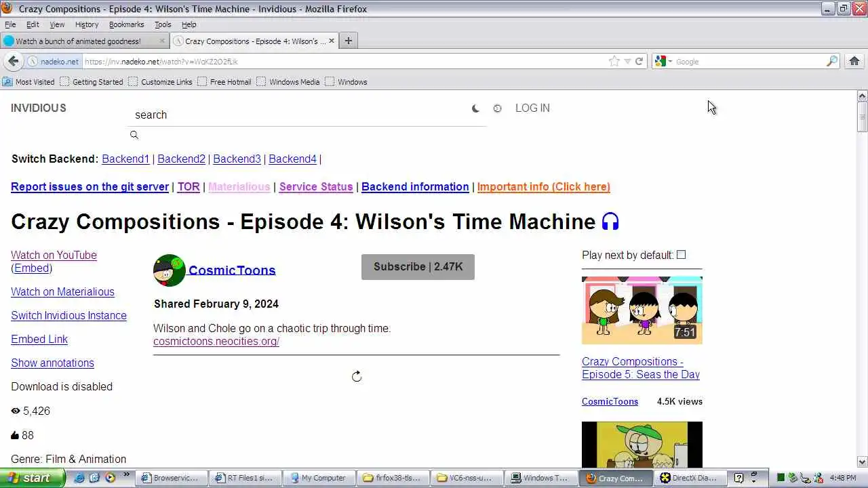The image size is (868, 488).
Task: Open the address bar history dropdown arrow
Action: (627, 61)
